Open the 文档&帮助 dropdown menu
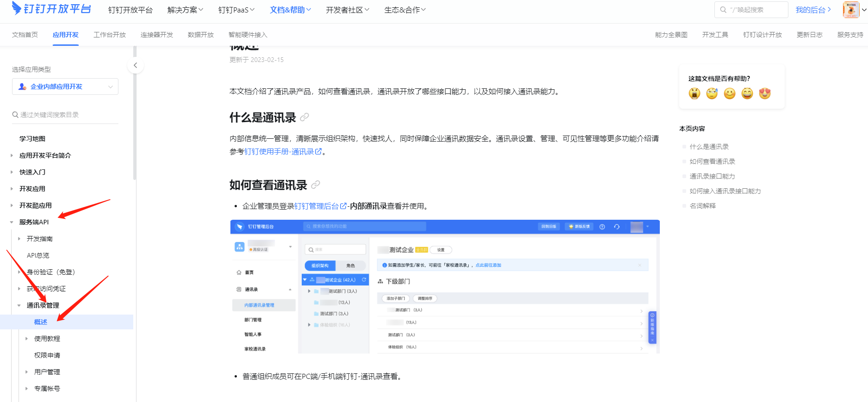This screenshot has height=402, width=868. pos(291,10)
